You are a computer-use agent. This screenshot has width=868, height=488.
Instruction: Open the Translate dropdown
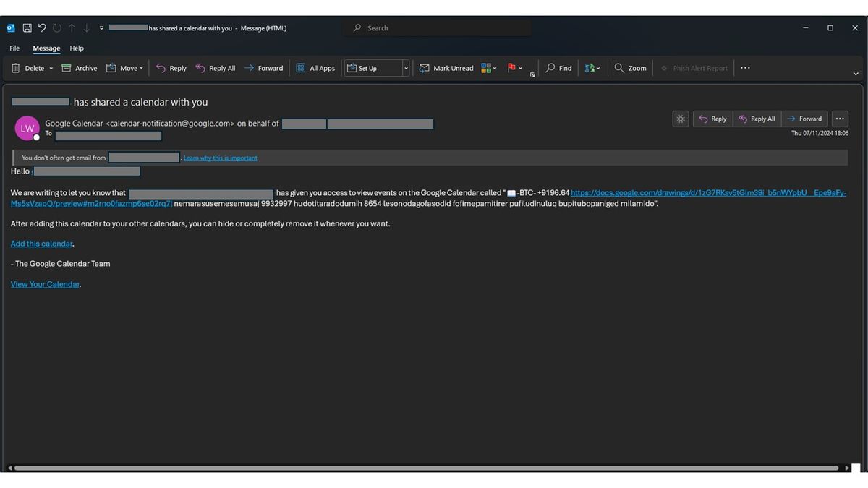tap(593, 68)
